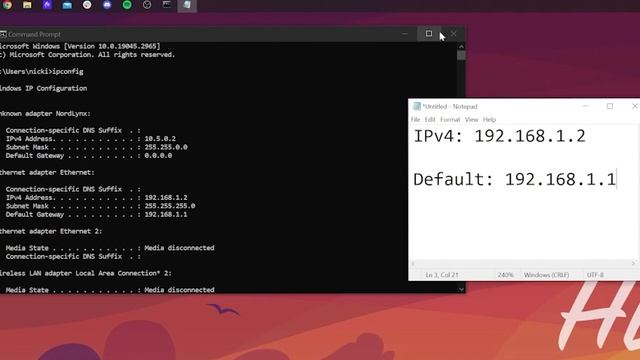Click the 240% zoom status entry

(505, 275)
